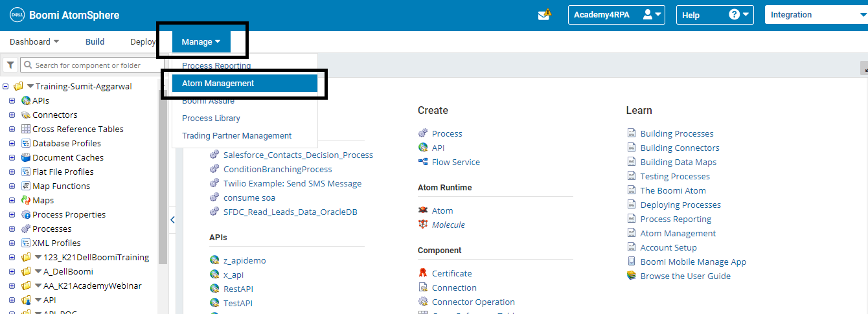Open Twilio Example: Send SMS Message

pos(292,183)
